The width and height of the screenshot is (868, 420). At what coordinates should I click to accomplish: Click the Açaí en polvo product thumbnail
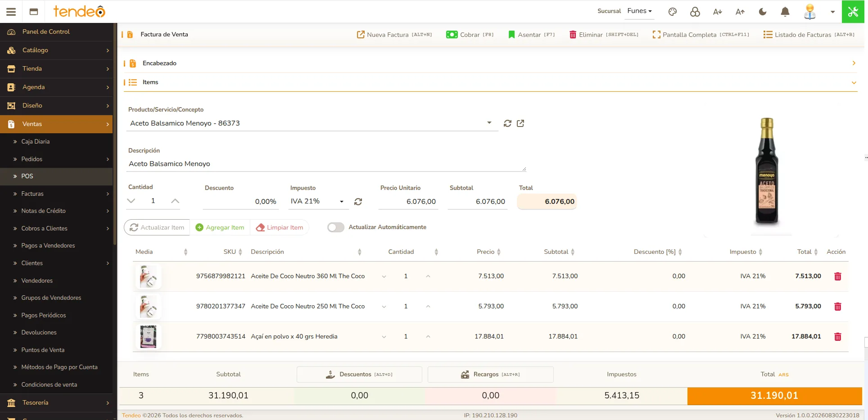click(148, 337)
